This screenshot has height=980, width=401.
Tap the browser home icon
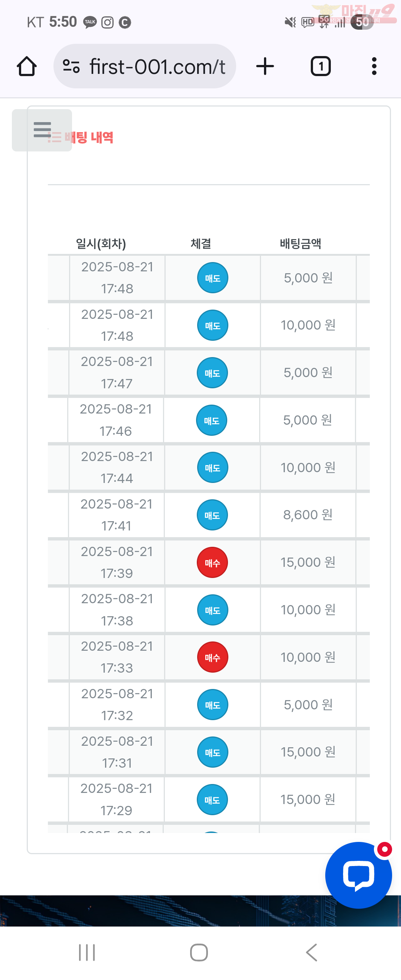coord(27,66)
